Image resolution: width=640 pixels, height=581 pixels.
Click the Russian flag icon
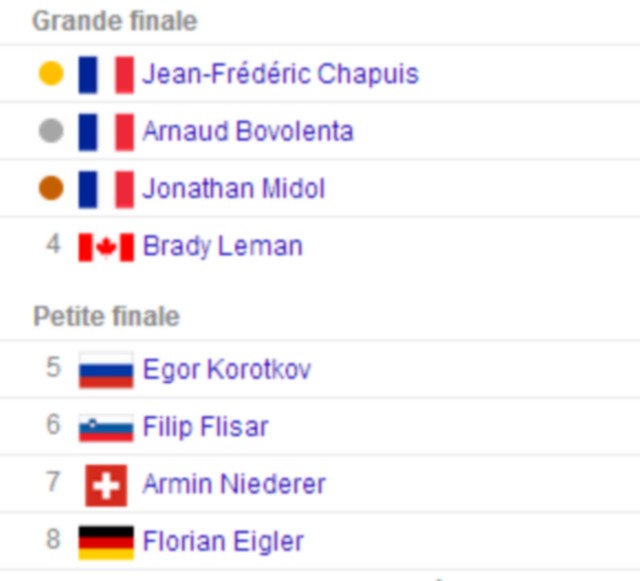coord(106,370)
